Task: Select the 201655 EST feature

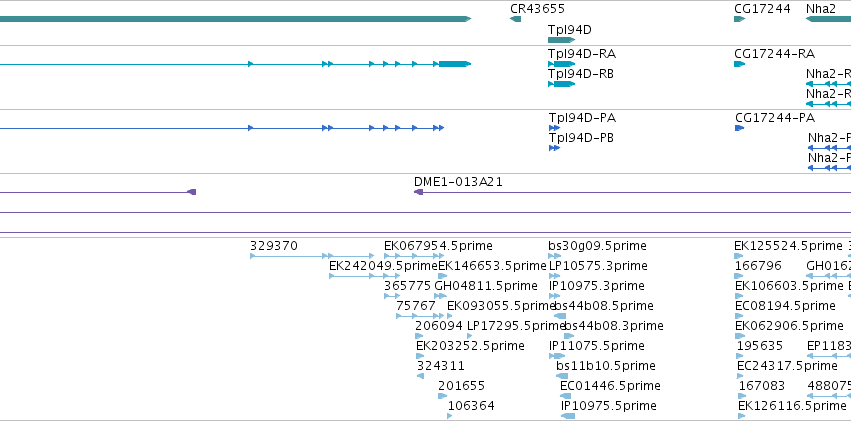Action: click(442, 396)
